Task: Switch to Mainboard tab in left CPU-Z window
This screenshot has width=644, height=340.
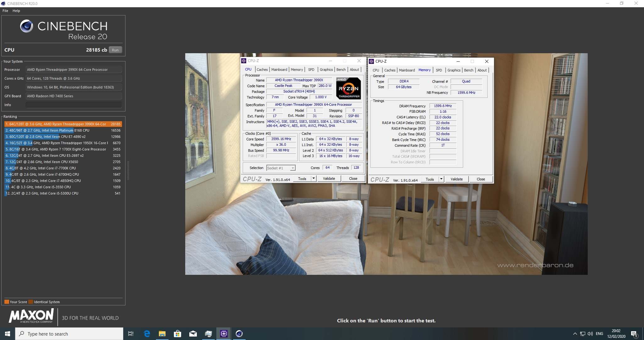Action: coord(279,70)
